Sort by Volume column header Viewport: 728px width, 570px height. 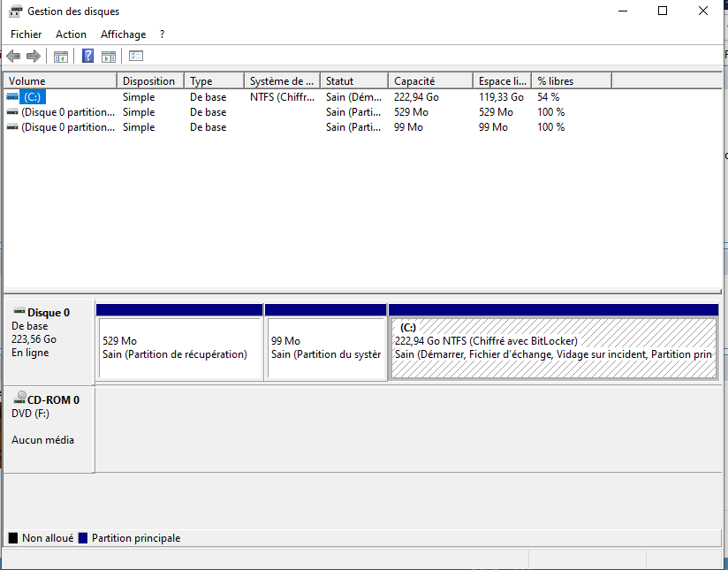point(60,80)
